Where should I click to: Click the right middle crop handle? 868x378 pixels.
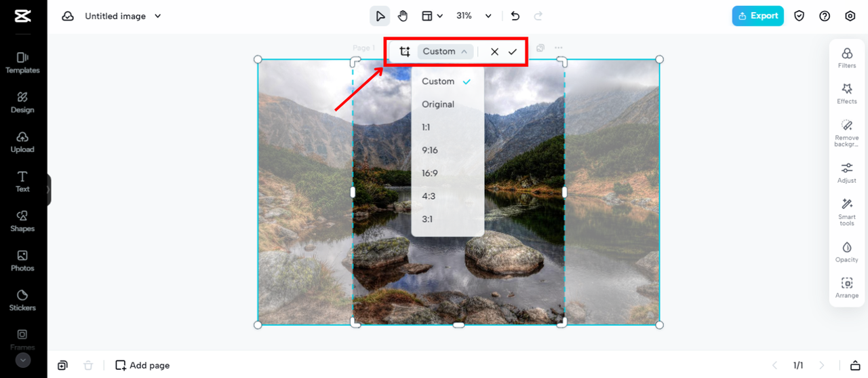click(x=564, y=192)
